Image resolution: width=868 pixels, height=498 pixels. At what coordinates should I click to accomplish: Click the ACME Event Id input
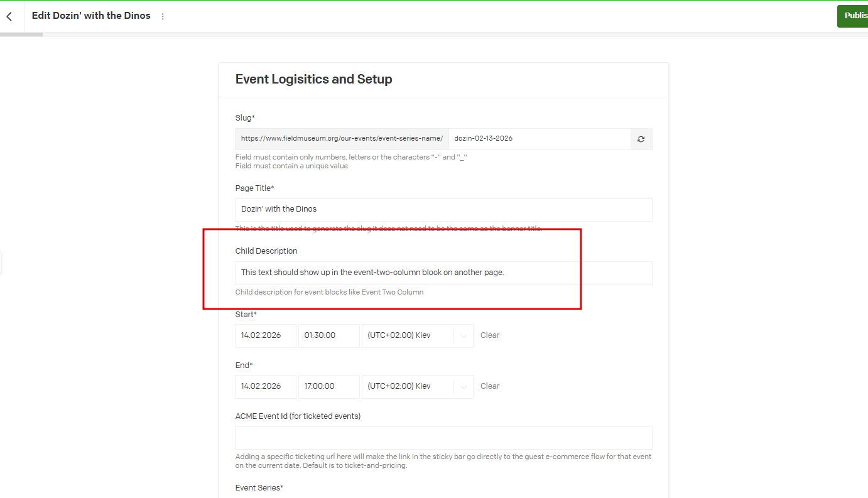[443, 438]
